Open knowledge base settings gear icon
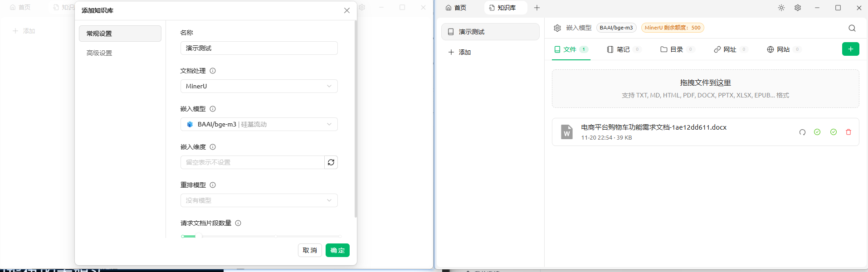 (557, 28)
